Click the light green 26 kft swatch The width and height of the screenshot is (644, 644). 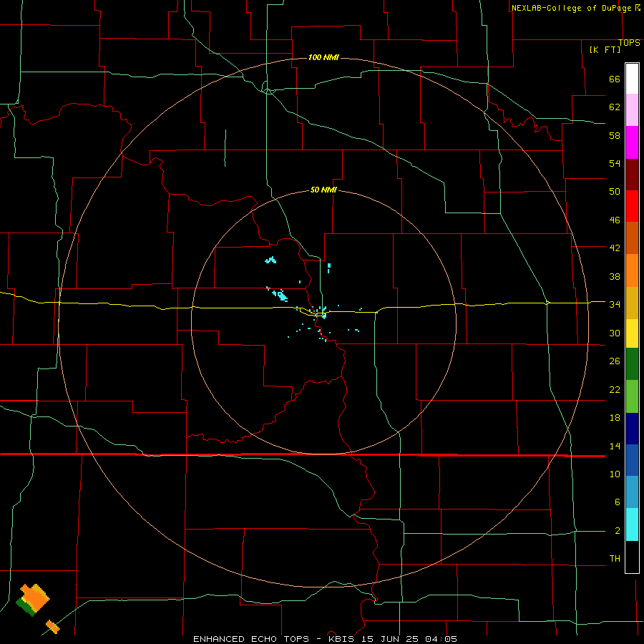coord(632,396)
